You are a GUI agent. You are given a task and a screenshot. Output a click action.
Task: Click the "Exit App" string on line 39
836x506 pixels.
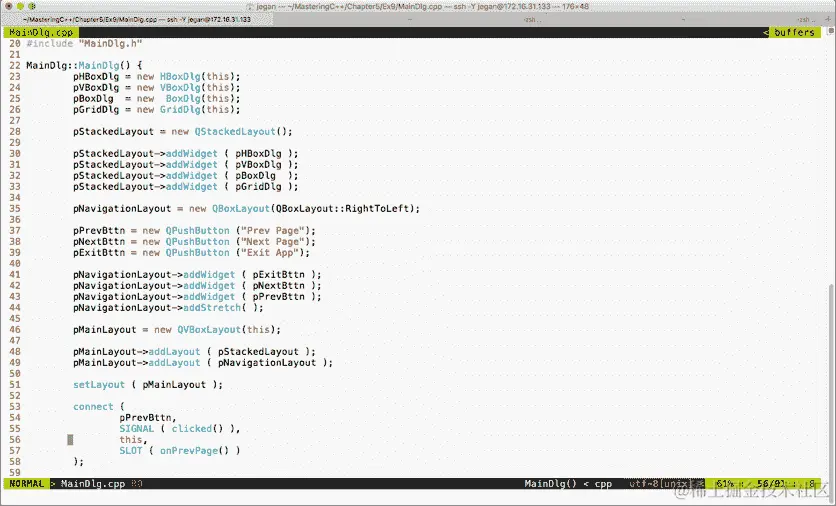click(x=270, y=253)
